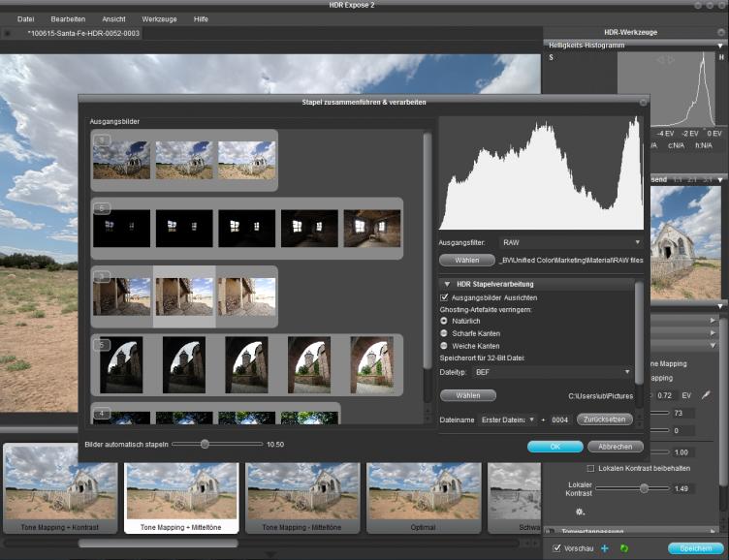Image resolution: width=729 pixels, height=560 pixels.
Task: Click the Bilder automatisch stapeln slider handle
Action: [x=204, y=444]
